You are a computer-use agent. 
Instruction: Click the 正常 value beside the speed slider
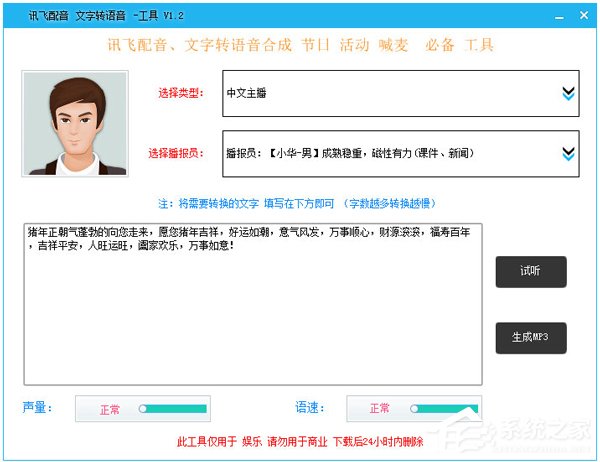tap(380, 408)
